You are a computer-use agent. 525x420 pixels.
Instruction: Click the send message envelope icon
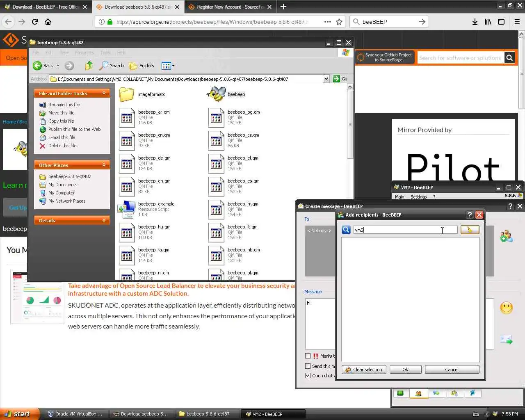pyautogui.click(x=506, y=340)
